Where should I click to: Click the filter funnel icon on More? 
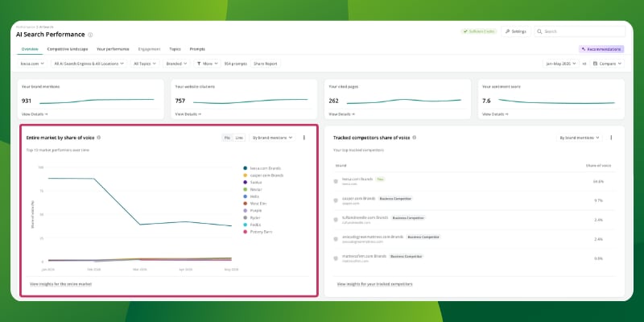point(199,64)
